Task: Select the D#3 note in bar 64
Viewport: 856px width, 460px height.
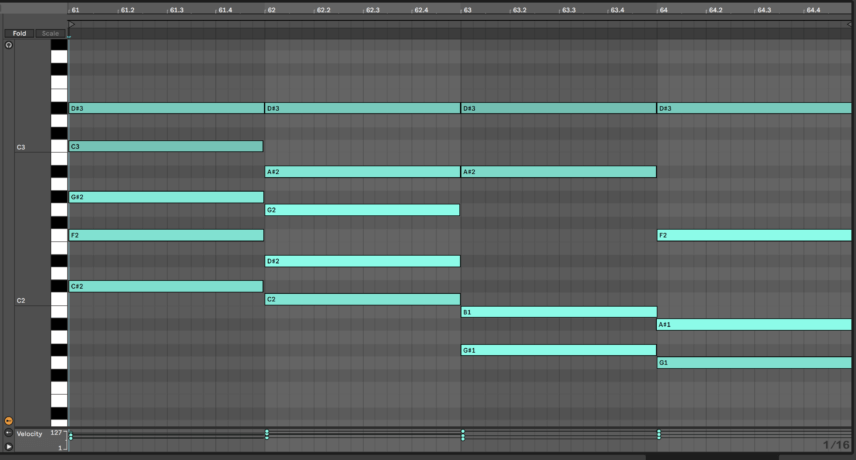Action: tap(754, 108)
